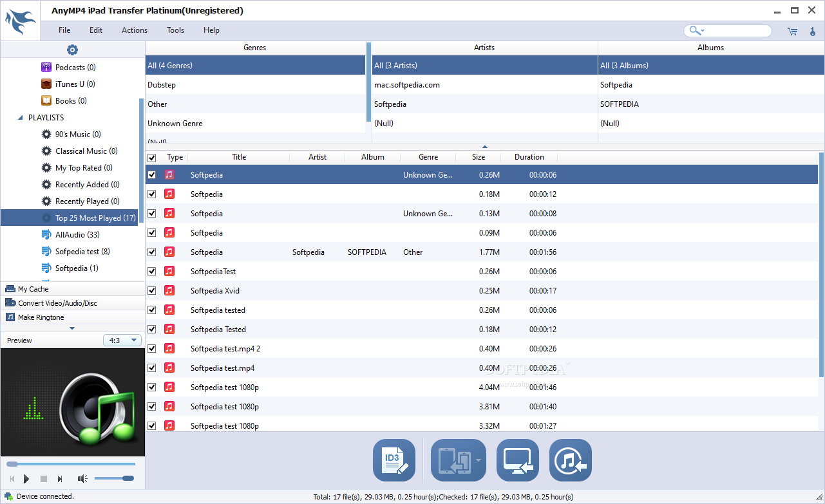Uncheck the 3.32M Softpedia test 1080p checkbox
The width and height of the screenshot is (825, 504).
click(x=151, y=425)
